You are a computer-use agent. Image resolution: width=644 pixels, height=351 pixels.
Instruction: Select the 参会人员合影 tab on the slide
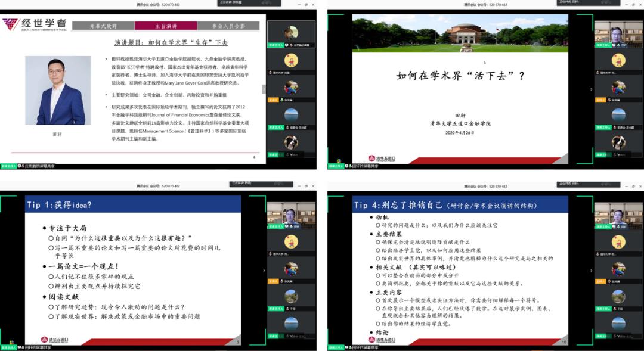(228, 26)
